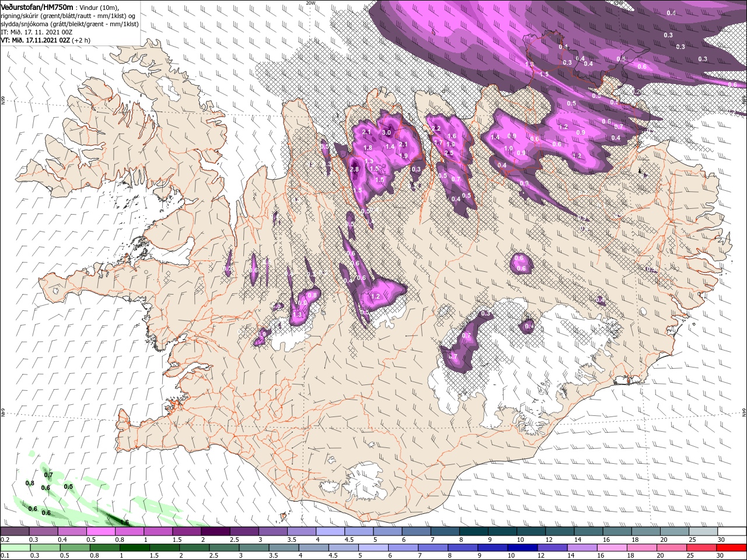Select the bright red 30 rain scale swatch
This screenshot has width=747, height=560.
click(732, 547)
